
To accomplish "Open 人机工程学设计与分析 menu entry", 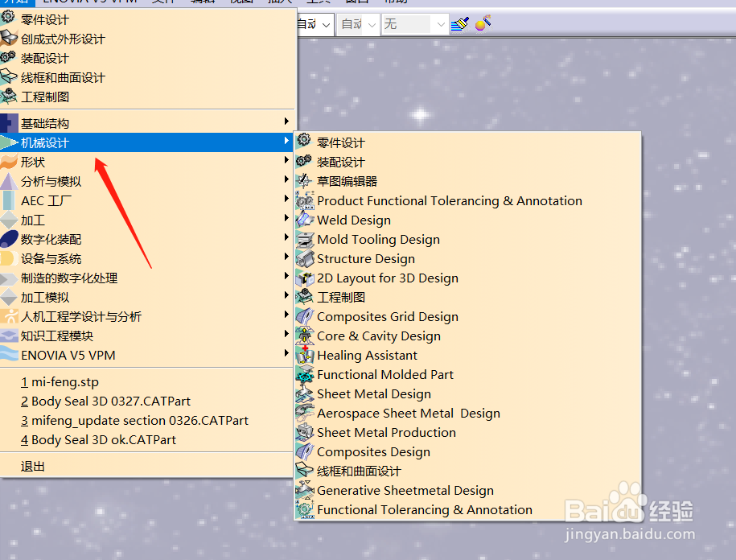I will [x=146, y=316].
